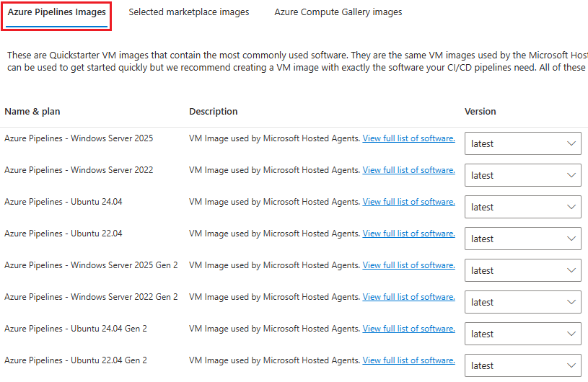
Task: View software list for Ubuntu 24.04
Action: [409, 202]
